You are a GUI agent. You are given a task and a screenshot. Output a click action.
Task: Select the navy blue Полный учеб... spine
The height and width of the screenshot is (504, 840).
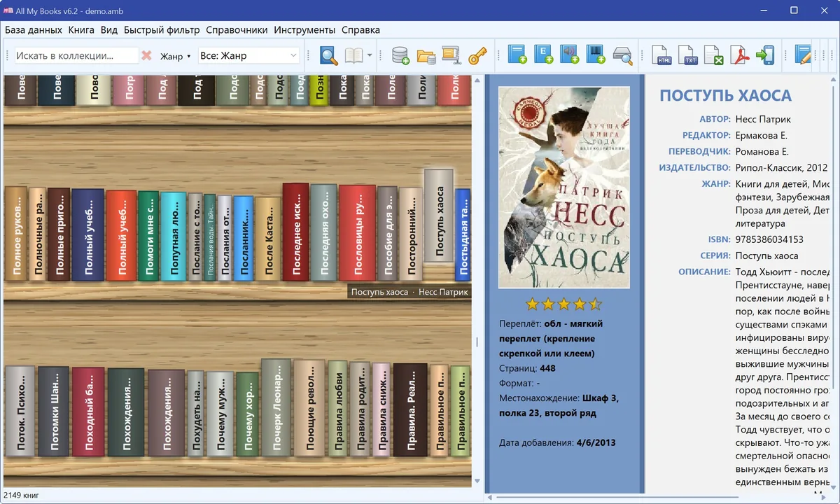[87, 235]
